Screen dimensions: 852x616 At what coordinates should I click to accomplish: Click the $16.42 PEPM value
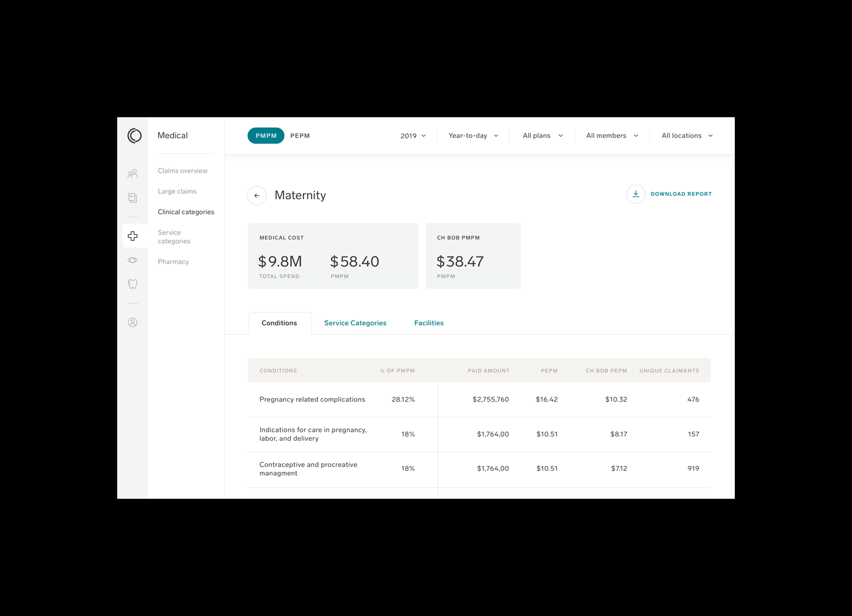click(547, 400)
